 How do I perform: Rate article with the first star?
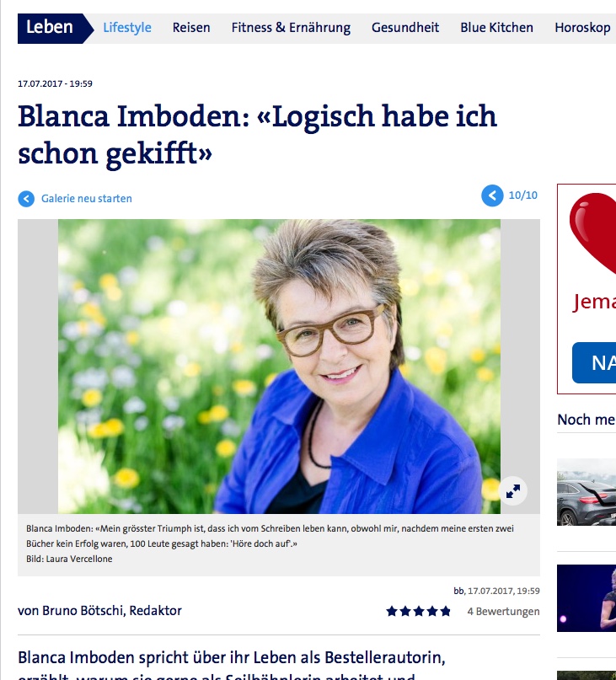[392, 612]
